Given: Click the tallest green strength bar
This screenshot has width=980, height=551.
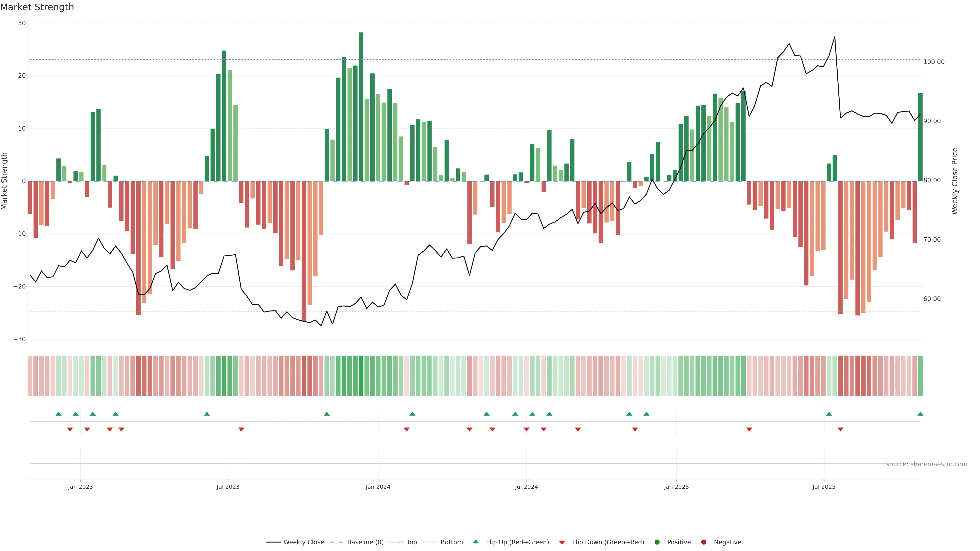Looking at the screenshot, I should point(361,106).
